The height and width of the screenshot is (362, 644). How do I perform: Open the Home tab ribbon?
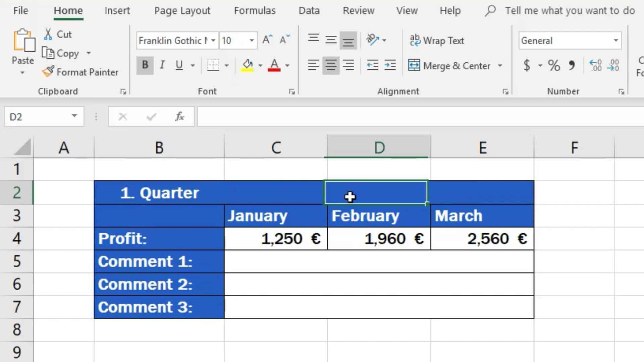pos(68,10)
